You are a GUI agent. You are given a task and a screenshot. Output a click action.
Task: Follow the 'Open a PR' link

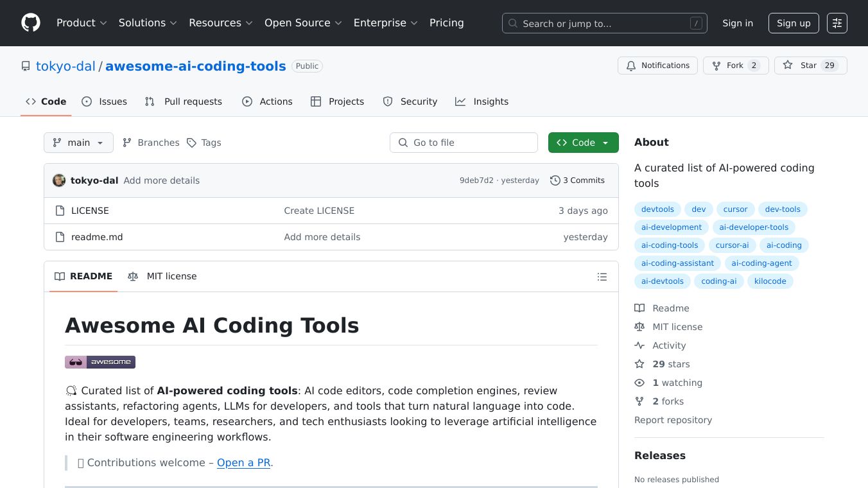(243, 462)
